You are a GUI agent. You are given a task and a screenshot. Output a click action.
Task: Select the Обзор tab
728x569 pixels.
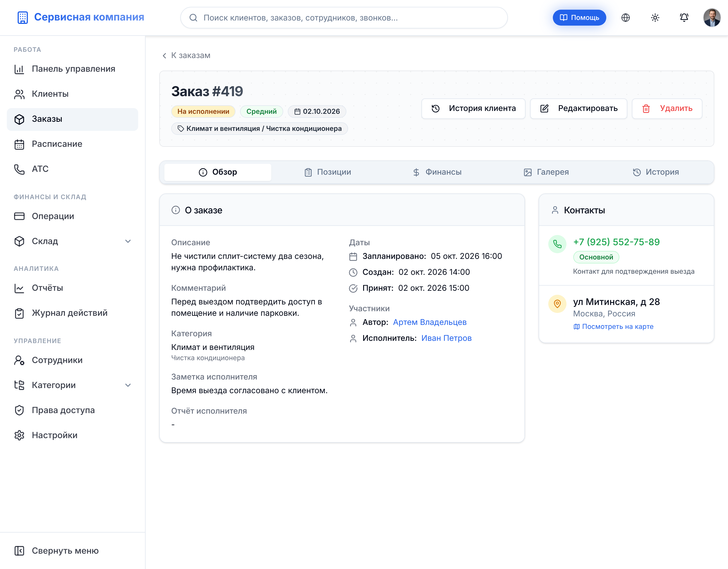pyautogui.click(x=218, y=172)
